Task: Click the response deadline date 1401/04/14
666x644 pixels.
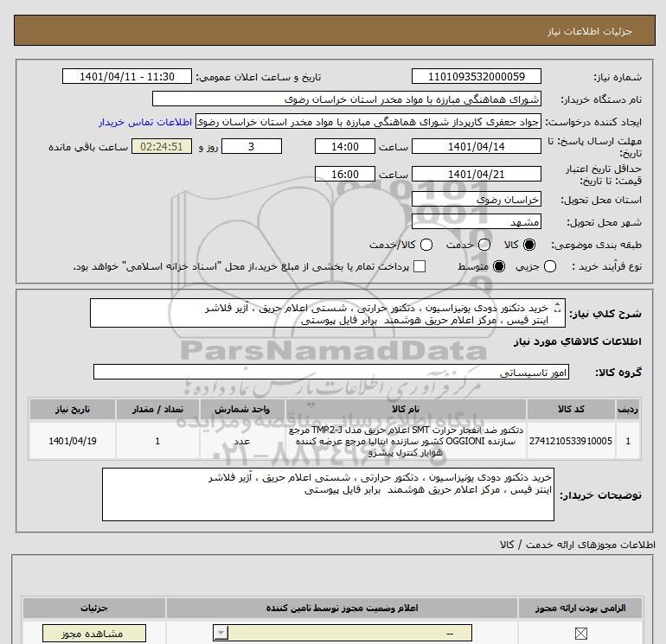Action: click(x=476, y=146)
